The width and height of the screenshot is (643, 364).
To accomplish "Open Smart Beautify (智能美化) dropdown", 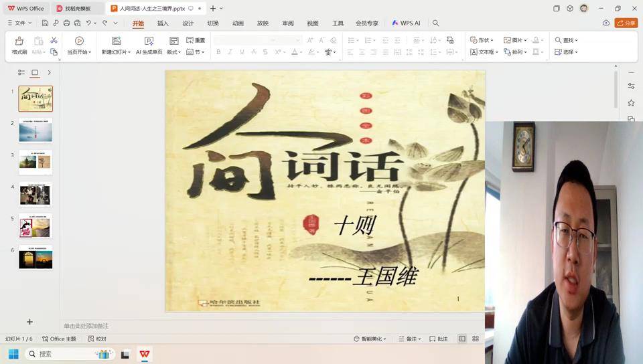I will click(x=370, y=339).
